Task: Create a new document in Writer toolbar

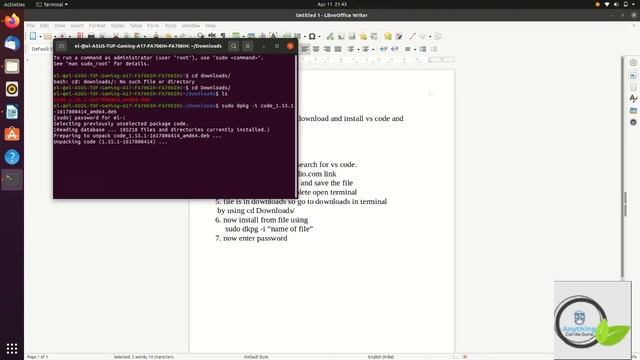Action: pyautogui.click(x=33, y=36)
